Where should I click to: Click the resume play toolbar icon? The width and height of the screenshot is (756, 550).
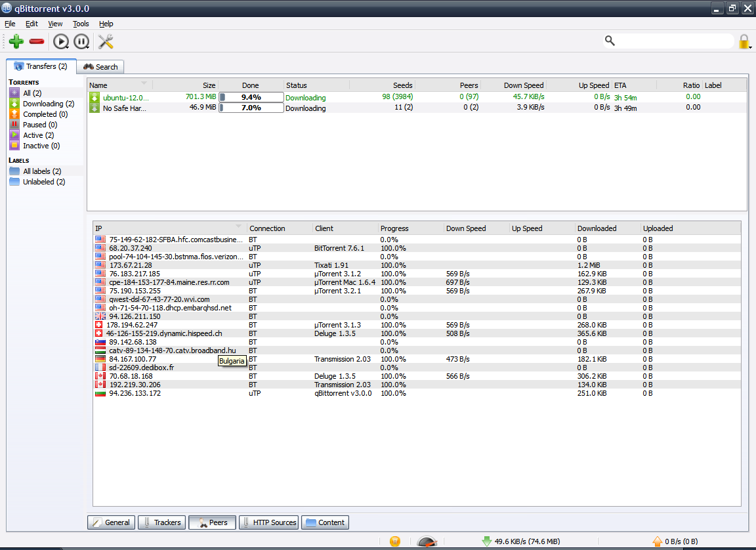[x=61, y=41]
